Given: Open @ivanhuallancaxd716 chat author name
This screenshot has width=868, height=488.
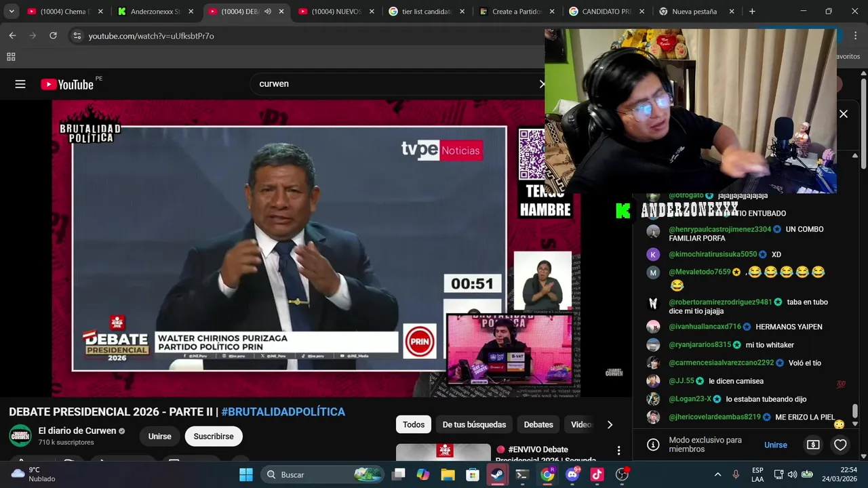Looking at the screenshot, I should [705, 327].
